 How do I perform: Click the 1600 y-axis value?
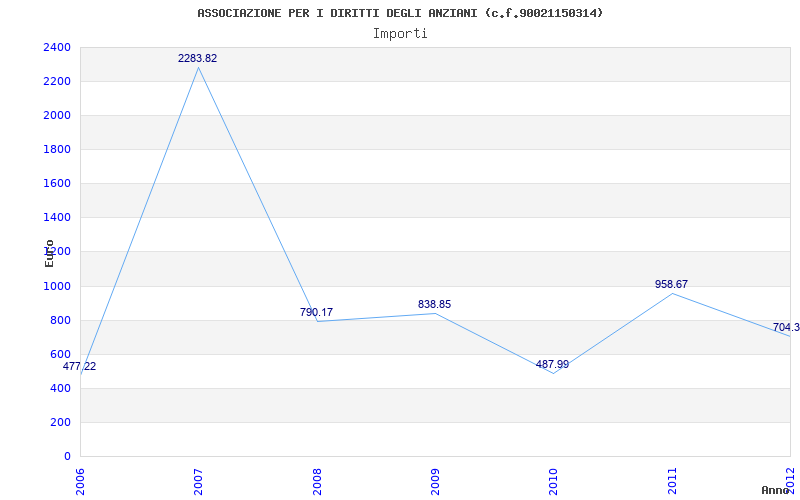[x=57, y=184]
